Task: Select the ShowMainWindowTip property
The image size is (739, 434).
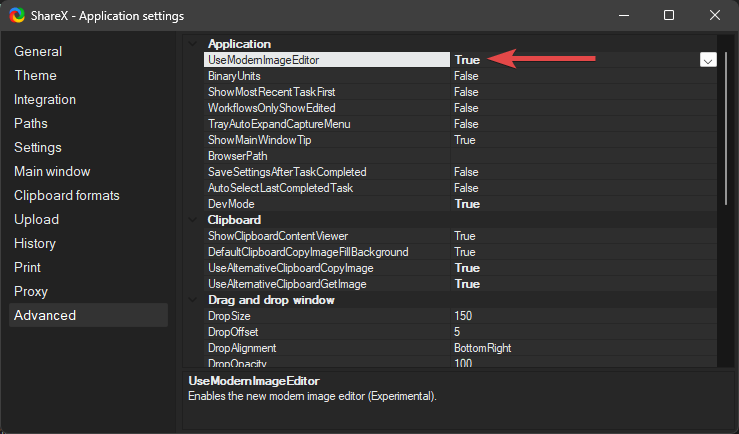Action: click(260, 140)
